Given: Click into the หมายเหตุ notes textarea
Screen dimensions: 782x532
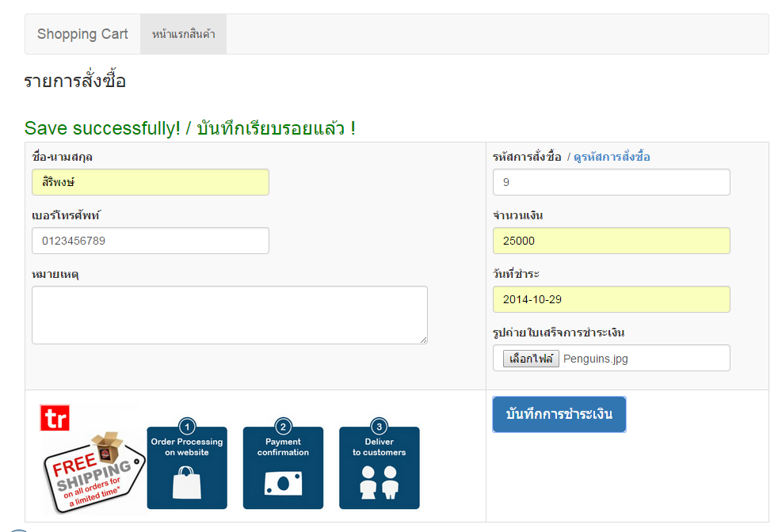Looking at the screenshot, I should tap(230, 315).
